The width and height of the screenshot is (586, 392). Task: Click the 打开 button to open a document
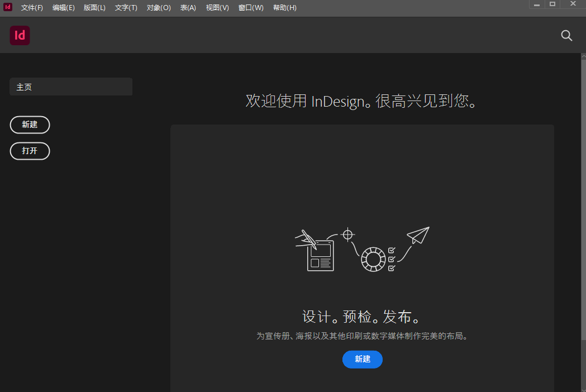[x=30, y=151]
